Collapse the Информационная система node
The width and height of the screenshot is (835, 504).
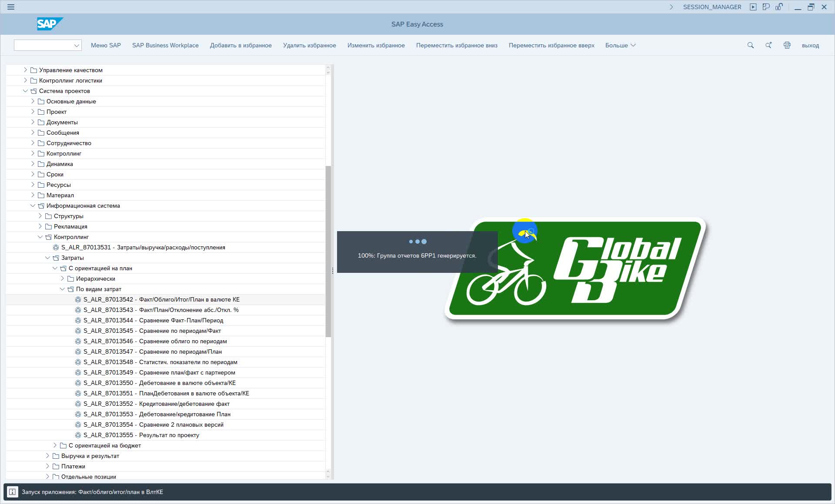tap(33, 206)
